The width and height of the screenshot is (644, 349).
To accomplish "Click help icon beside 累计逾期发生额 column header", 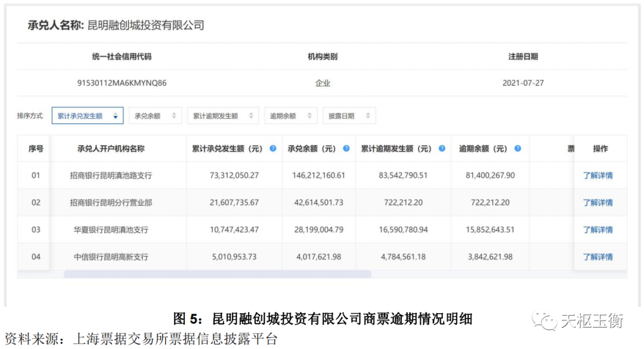I will pos(442,149).
